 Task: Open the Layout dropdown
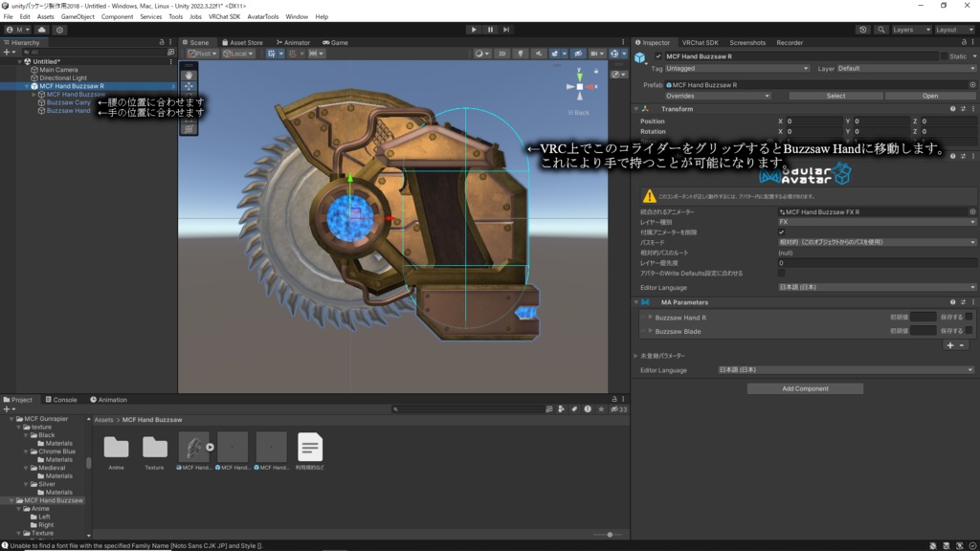[x=953, y=30]
